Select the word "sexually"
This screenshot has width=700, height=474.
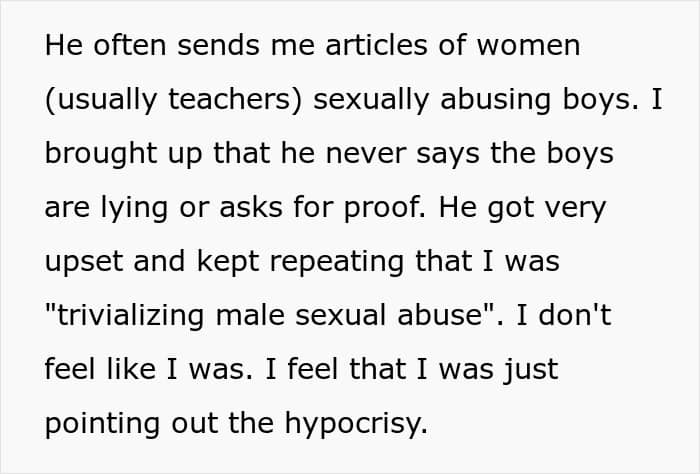point(371,99)
